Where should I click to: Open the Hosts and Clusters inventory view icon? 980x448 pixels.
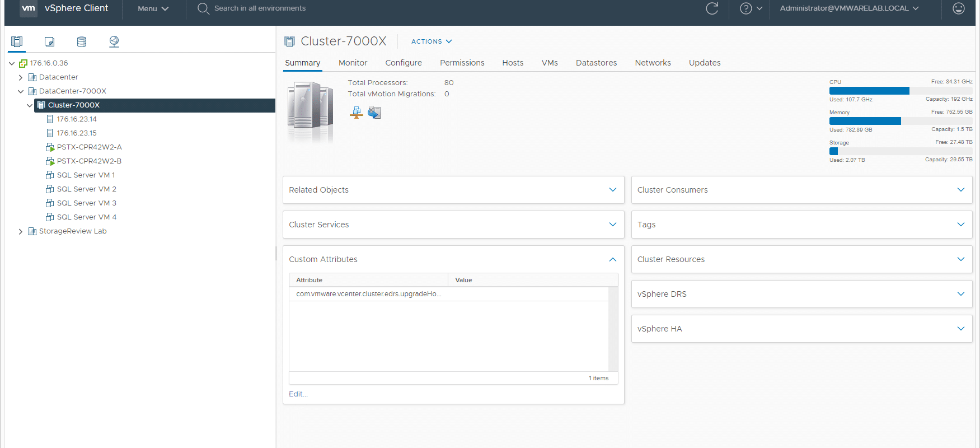17,41
